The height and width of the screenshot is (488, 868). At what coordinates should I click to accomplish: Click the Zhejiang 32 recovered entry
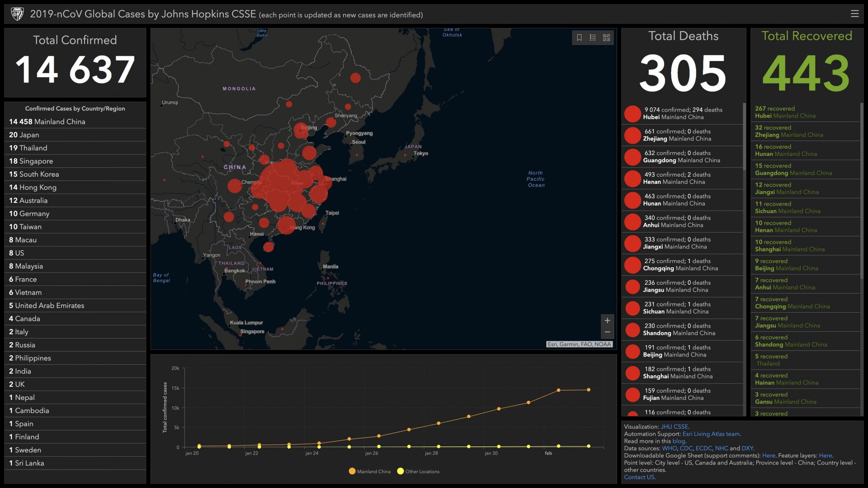(805, 131)
